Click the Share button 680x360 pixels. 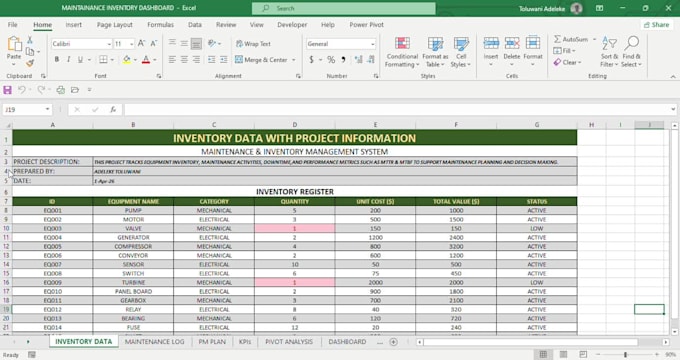point(656,25)
